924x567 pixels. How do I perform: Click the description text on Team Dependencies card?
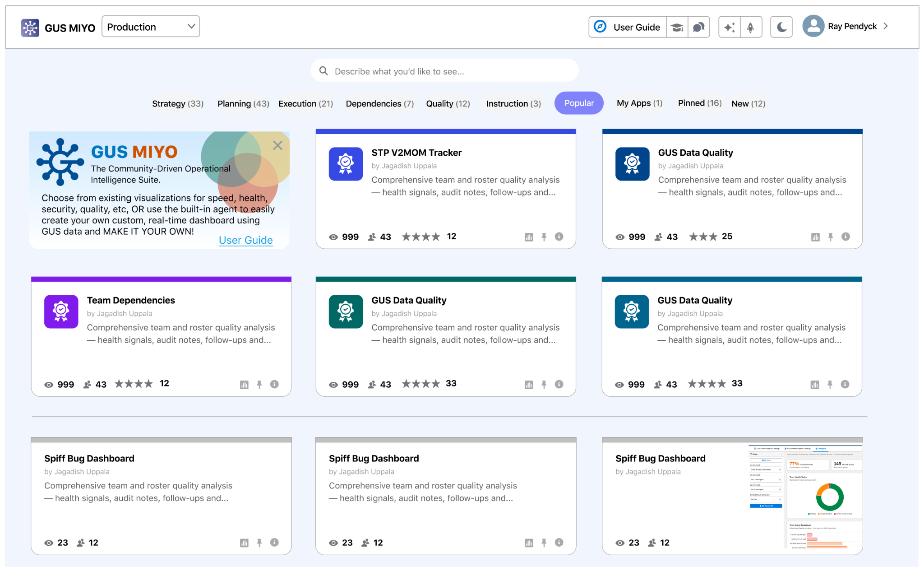click(181, 334)
